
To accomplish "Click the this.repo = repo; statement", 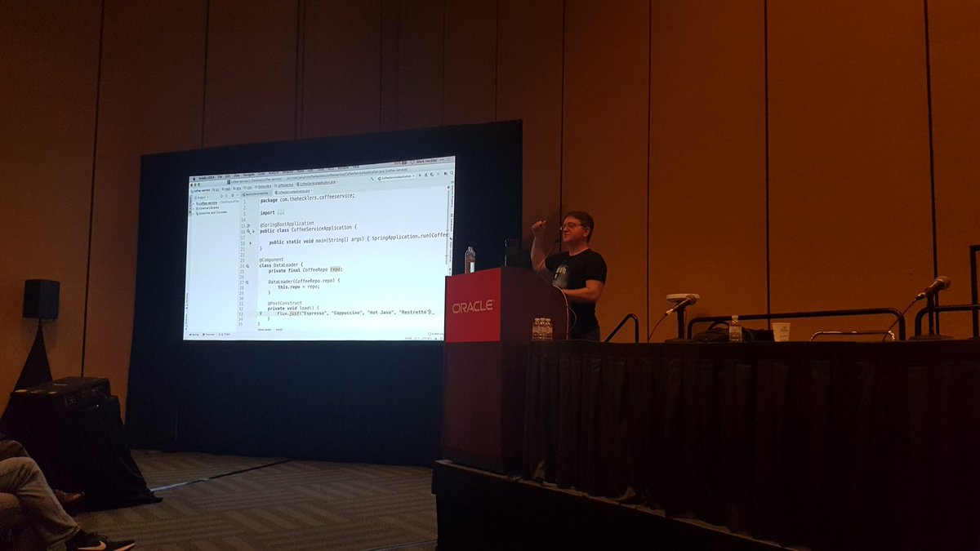I will coord(299,287).
